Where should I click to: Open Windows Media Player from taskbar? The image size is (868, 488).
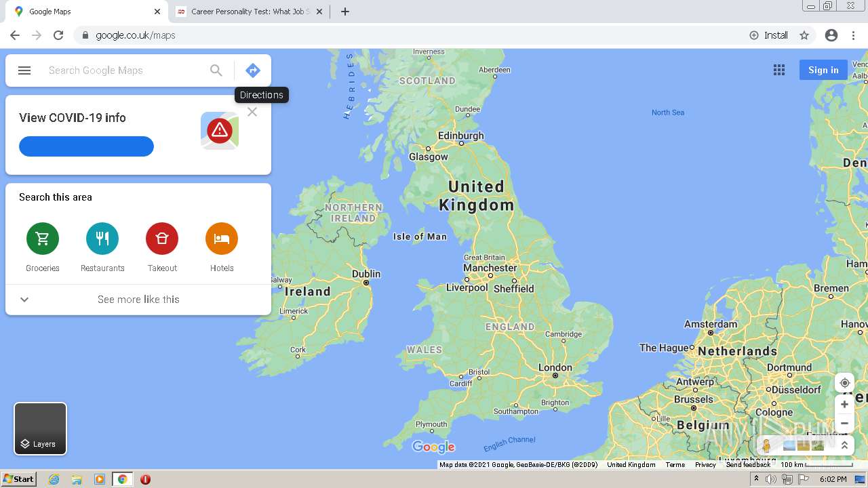coord(100,479)
